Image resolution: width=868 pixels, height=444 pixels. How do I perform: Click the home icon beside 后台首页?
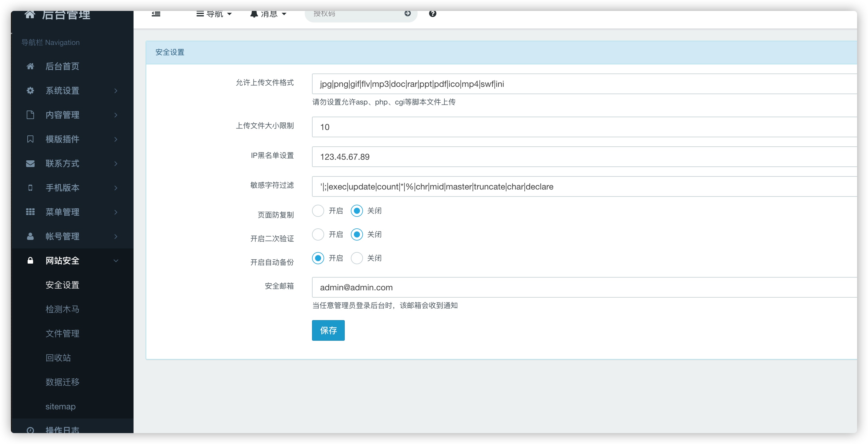click(x=30, y=66)
